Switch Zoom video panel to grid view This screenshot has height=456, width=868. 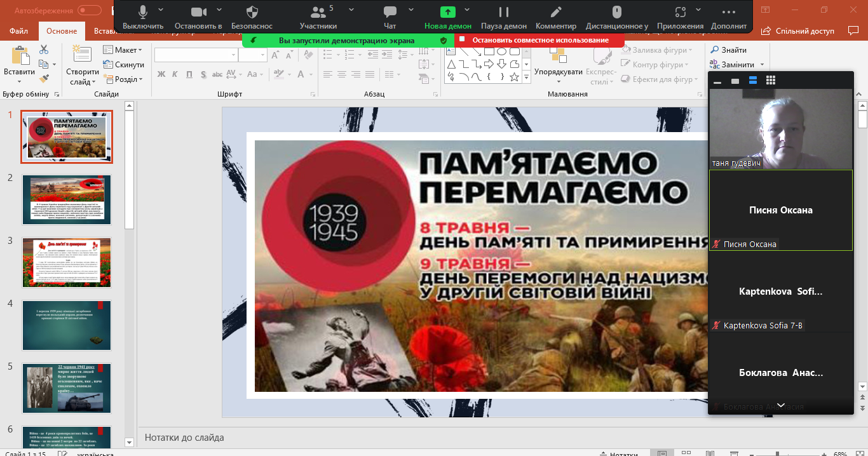pos(771,80)
